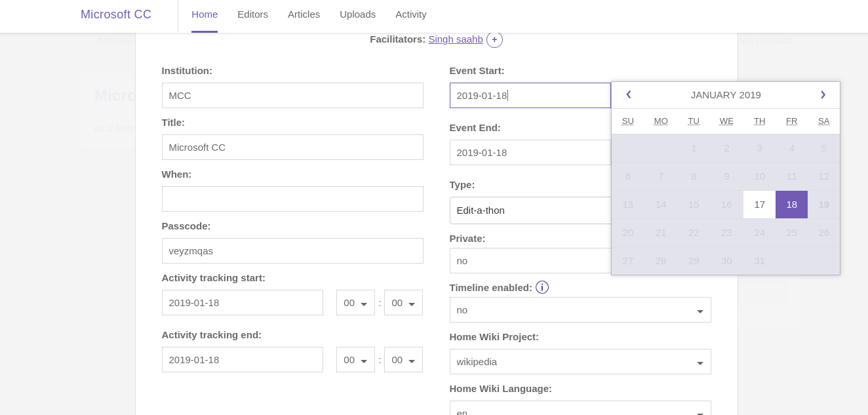
Task: Open the minutes dropdown for Activity tracking start
Action: tap(403, 303)
